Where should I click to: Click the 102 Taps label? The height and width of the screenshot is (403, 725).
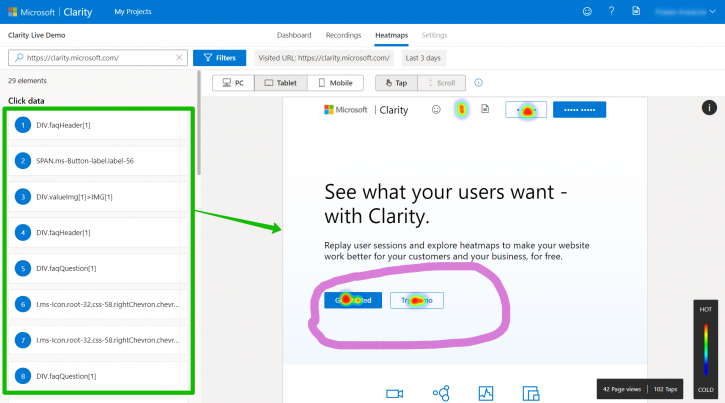665,389
